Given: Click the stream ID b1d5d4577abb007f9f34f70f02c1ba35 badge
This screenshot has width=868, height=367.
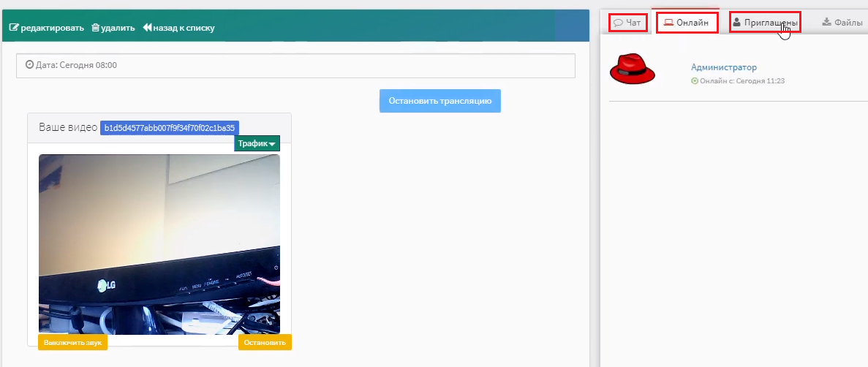Looking at the screenshot, I should click(x=170, y=127).
